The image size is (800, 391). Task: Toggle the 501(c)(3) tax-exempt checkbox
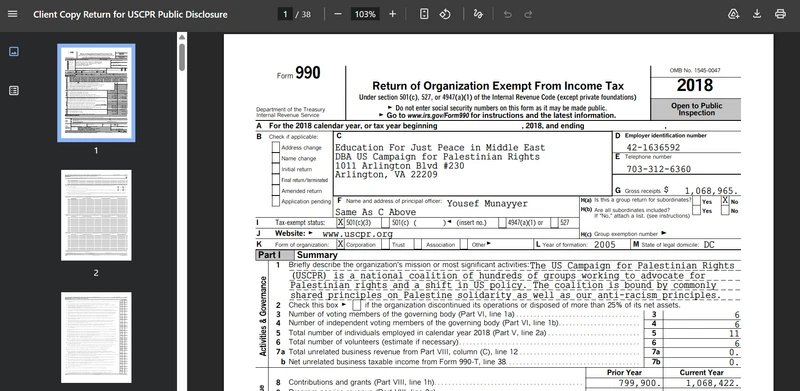point(340,223)
